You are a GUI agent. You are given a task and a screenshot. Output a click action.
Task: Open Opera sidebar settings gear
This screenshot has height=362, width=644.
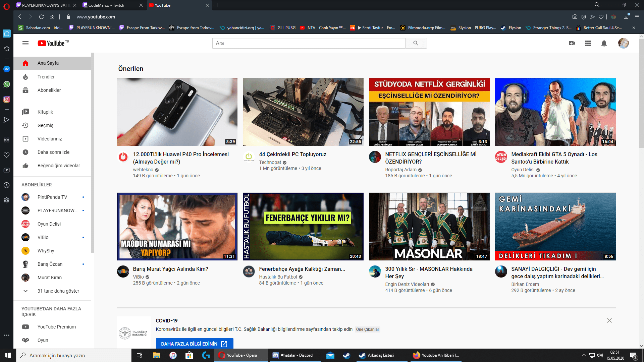6,200
